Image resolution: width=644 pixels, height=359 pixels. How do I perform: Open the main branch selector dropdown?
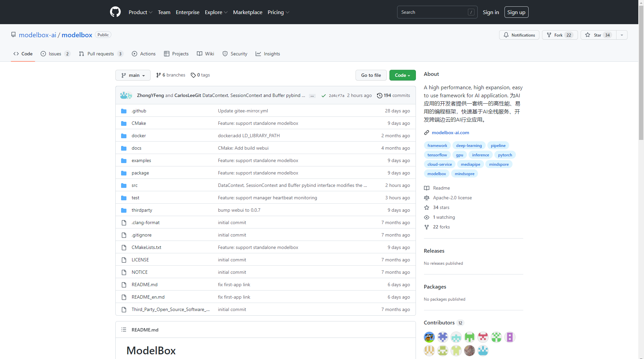click(133, 75)
